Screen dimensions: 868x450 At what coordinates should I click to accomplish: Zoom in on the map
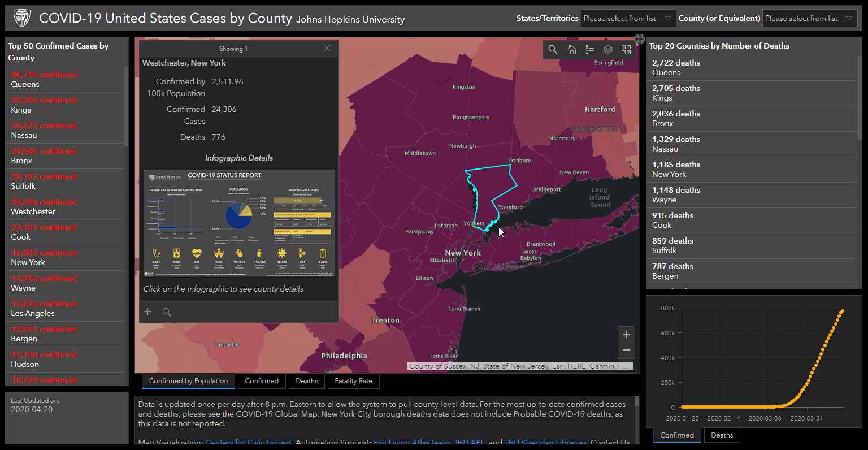click(626, 335)
